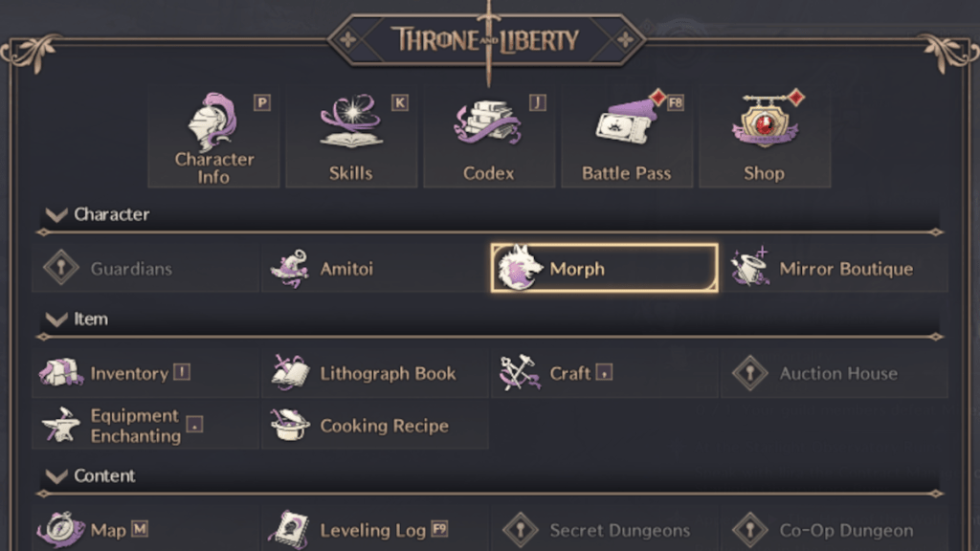Open the Codex
980x551 pixels.
click(489, 134)
